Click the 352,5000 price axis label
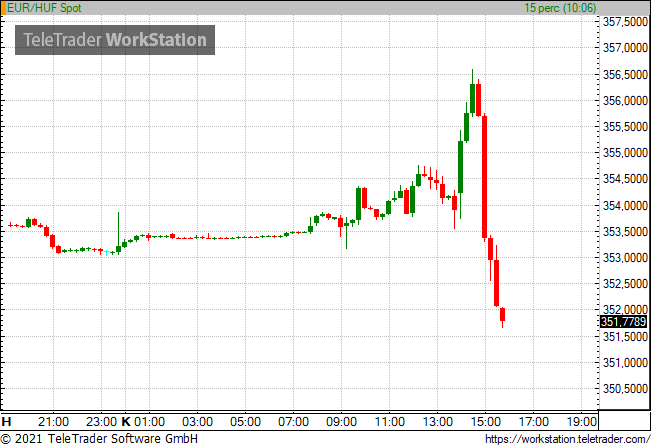 (x=625, y=284)
